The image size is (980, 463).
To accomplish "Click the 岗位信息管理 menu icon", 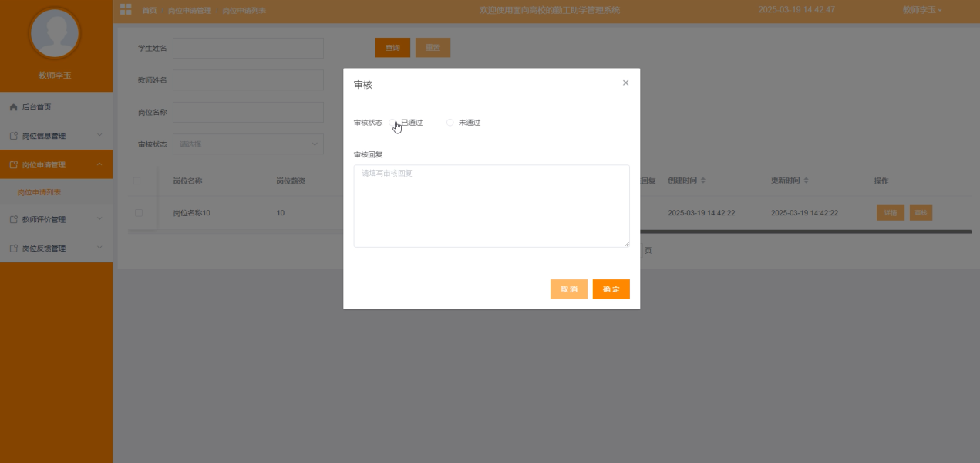I will (x=13, y=136).
